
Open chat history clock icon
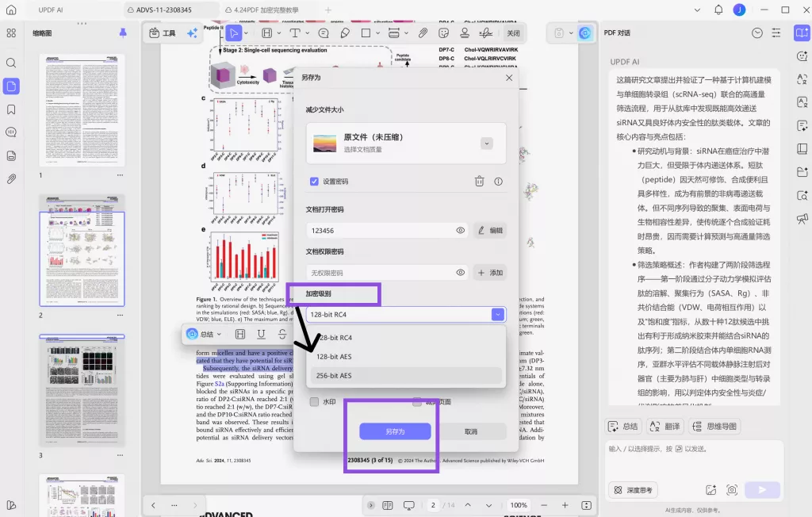pyautogui.click(x=757, y=33)
